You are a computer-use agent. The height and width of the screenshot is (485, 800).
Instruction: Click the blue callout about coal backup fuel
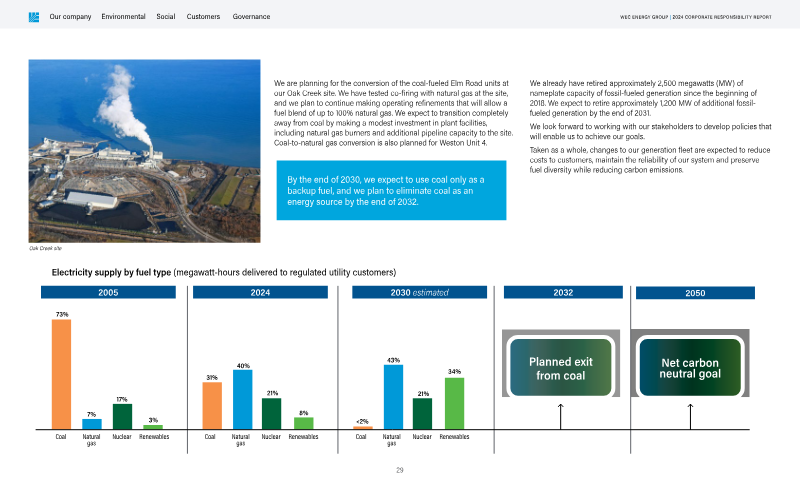[390, 190]
